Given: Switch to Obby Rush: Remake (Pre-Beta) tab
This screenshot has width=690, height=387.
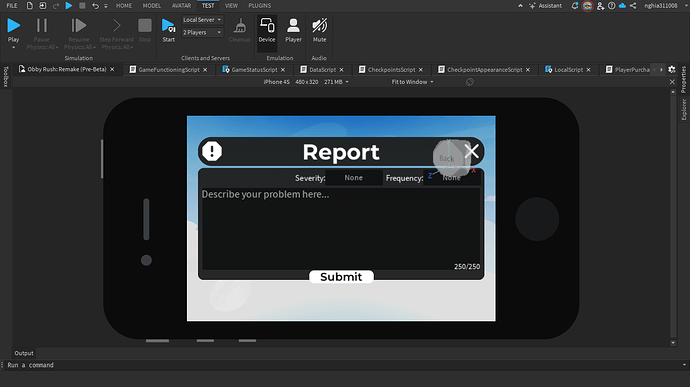Looking at the screenshot, I should (x=66, y=69).
